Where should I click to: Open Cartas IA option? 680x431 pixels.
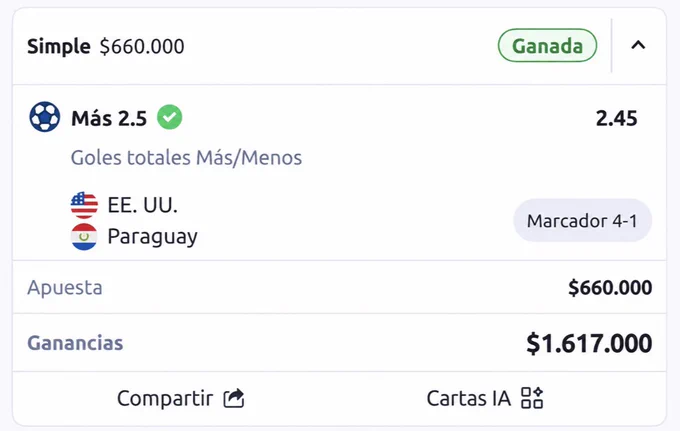point(485,398)
